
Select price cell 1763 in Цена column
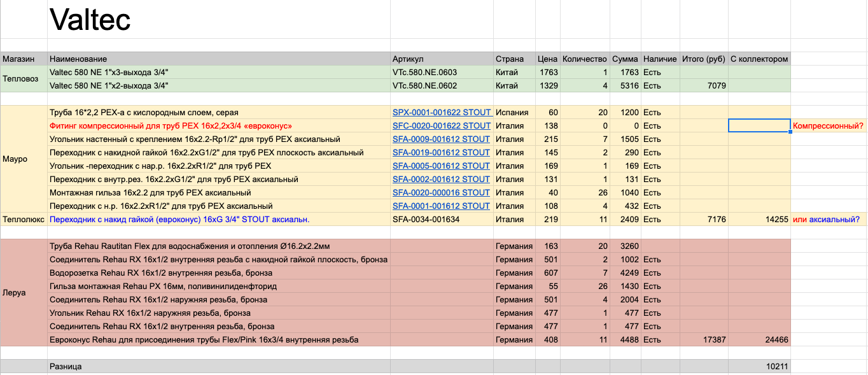coord(548,72)
